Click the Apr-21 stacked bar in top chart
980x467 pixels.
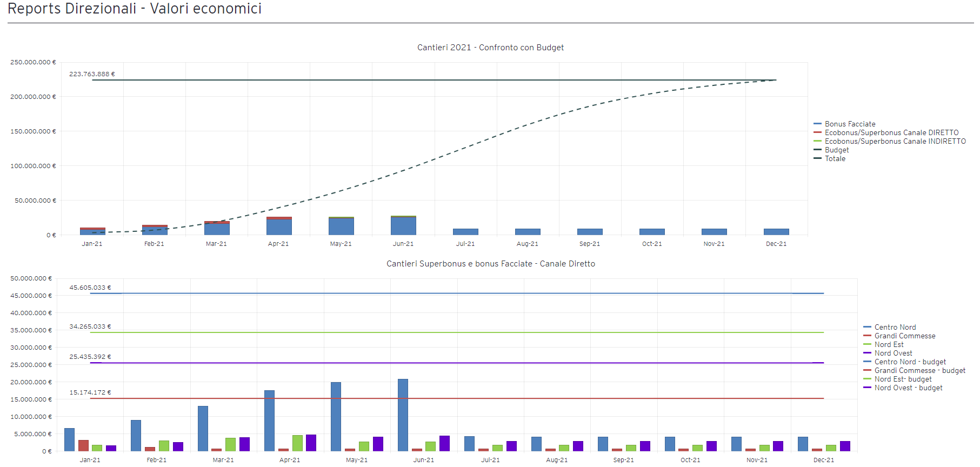279,226
